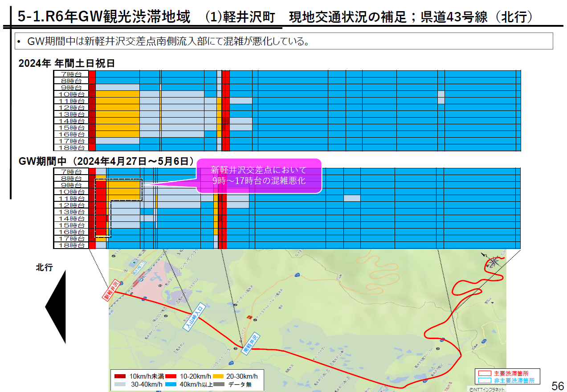Click the 新軽井沢 red map label

(111, 291)
